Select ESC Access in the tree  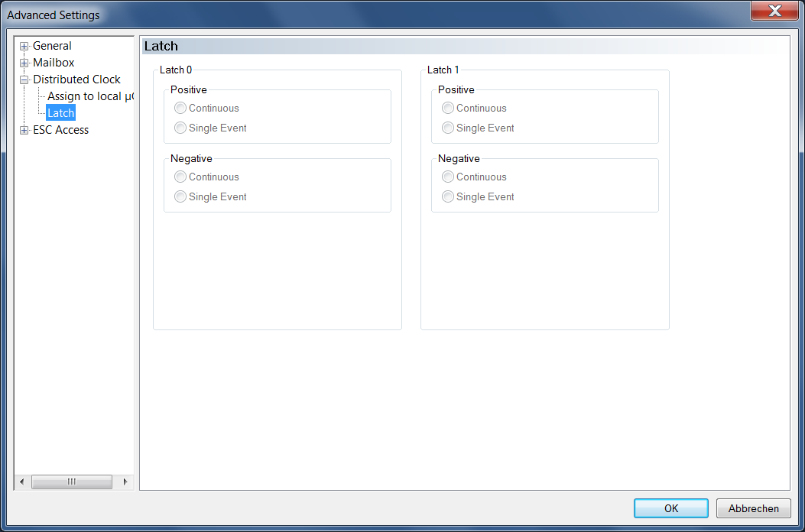point(61,130)
